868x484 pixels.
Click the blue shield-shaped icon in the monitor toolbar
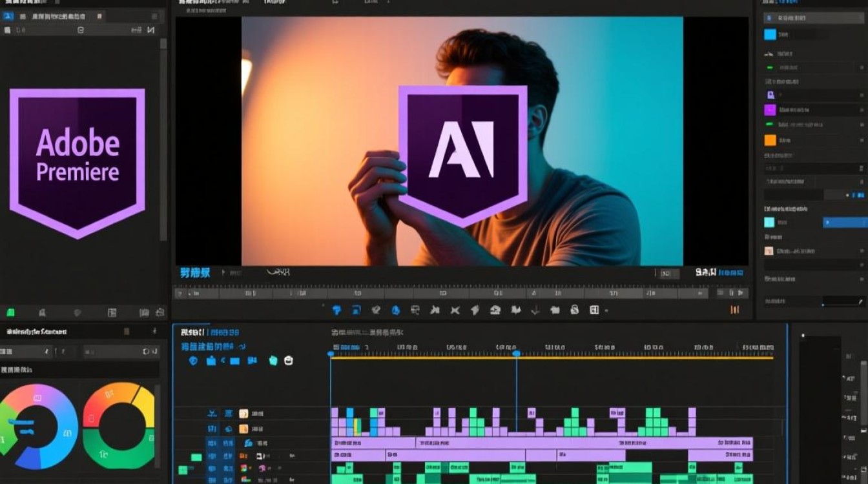336,310
